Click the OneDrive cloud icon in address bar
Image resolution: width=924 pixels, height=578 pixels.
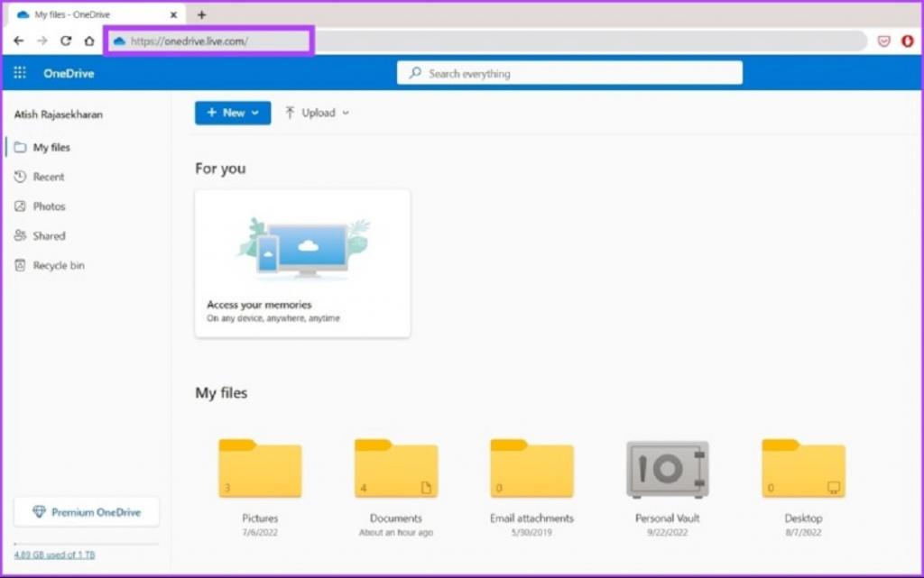click(120, 41)
